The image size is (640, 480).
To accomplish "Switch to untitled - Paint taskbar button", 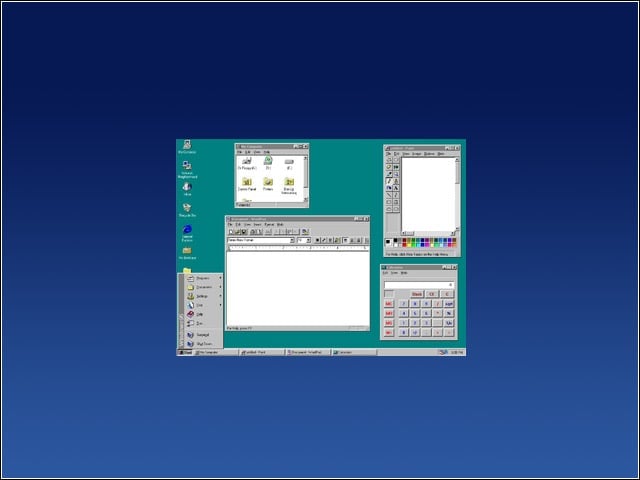I will coord(262,352).
